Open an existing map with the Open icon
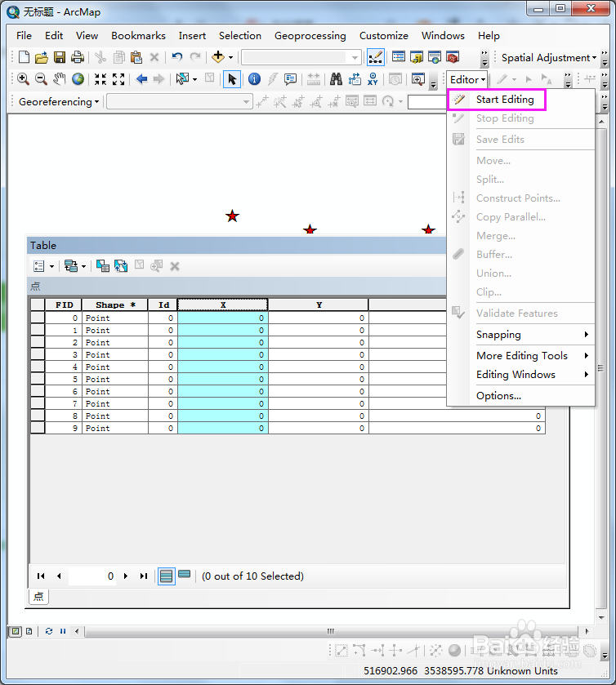This screenshot has height=685, width=616. 42,57
